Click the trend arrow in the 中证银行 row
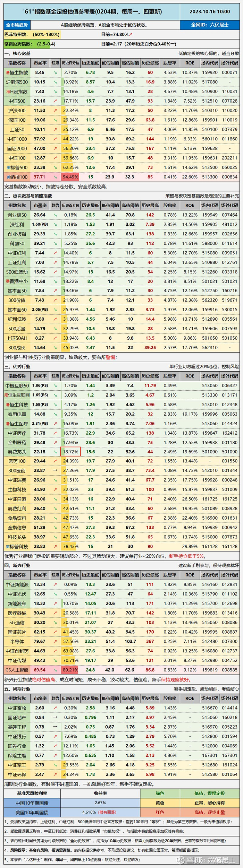The width and height of the screenshot is (243, 868). pyautogui.click(x=55, y=736)
